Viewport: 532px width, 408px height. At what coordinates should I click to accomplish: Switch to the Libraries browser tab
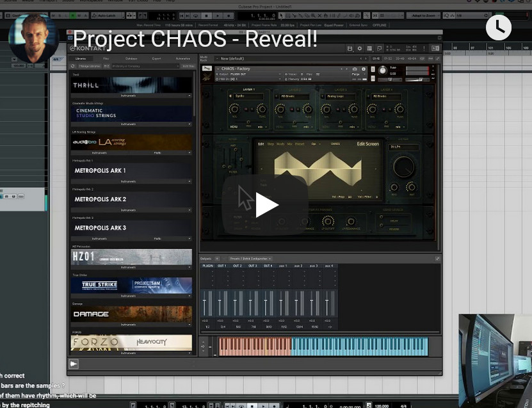pos(81,59)
